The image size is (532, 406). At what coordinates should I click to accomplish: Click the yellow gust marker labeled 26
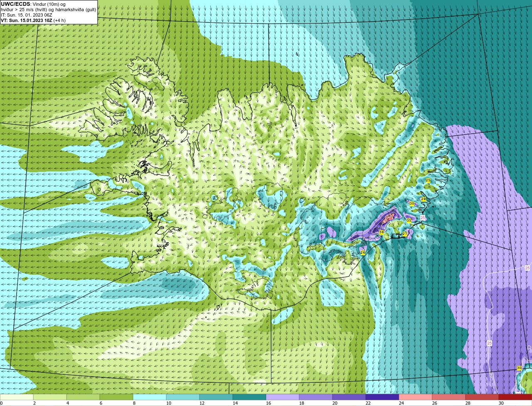[363, 252]
